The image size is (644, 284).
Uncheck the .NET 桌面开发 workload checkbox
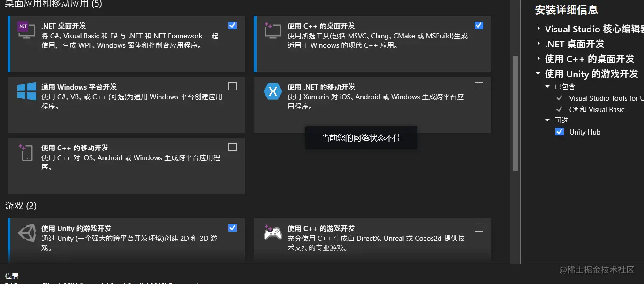233,25
